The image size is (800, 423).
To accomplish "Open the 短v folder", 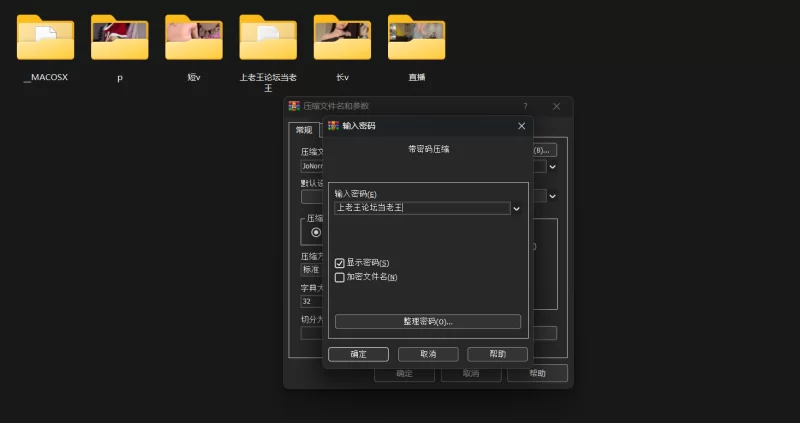I will pos(193,39).
